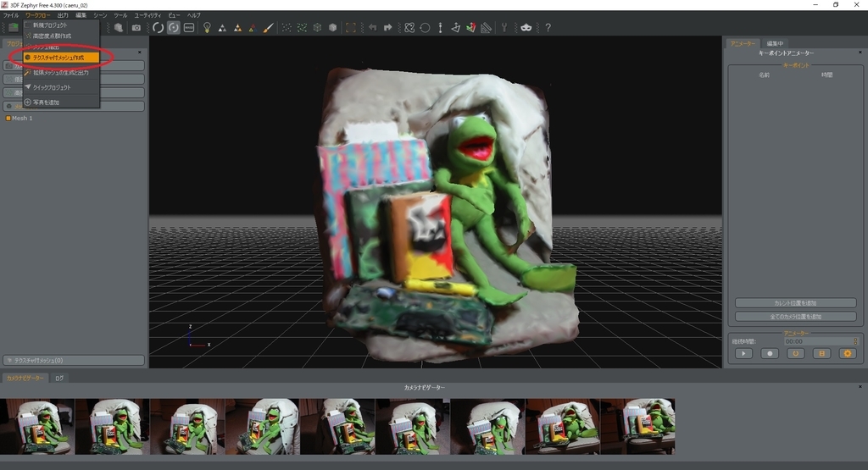Click the green project icon at toolbar start

click(x=14, y=28)
